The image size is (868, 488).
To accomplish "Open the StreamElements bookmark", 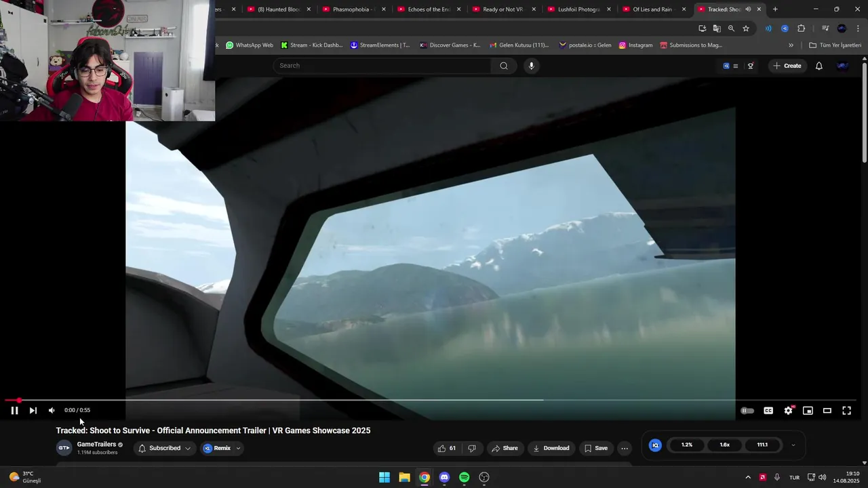I will pyautogui.click(x=380, y=45).
